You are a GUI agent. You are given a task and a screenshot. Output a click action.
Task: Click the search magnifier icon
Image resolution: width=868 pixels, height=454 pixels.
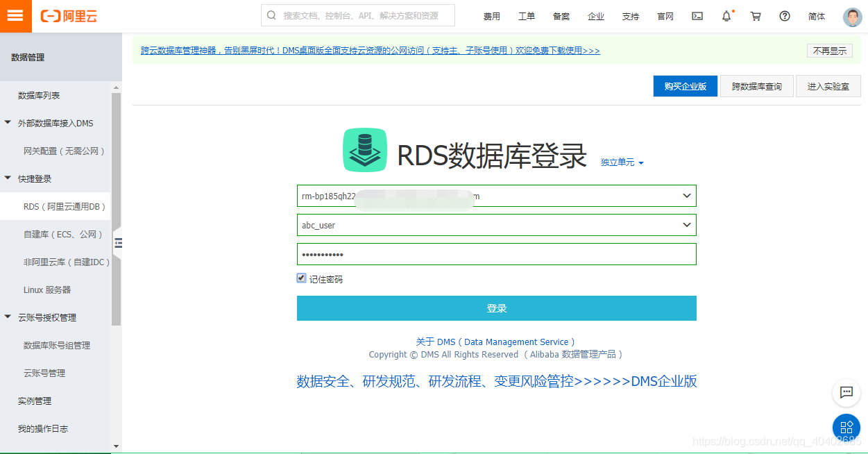click(x=271, y=15)
